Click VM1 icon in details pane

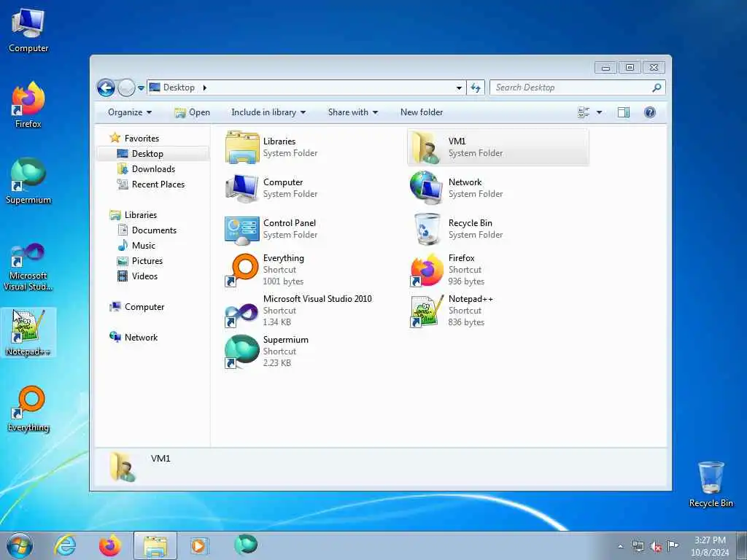point(122,467)
